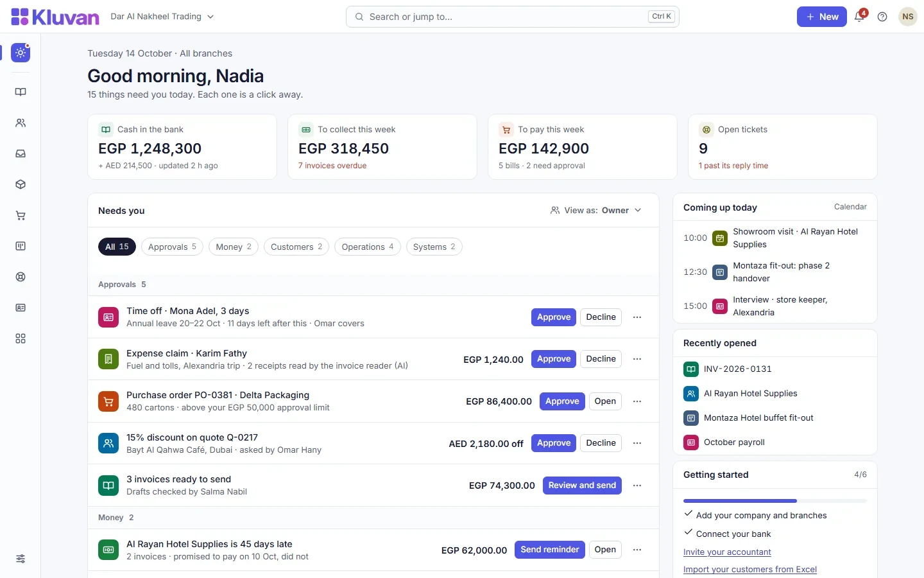Expand the Dar Al Nakheel Trading company switcher
This screenshot has width=924, height=578.
pos(162,17)
